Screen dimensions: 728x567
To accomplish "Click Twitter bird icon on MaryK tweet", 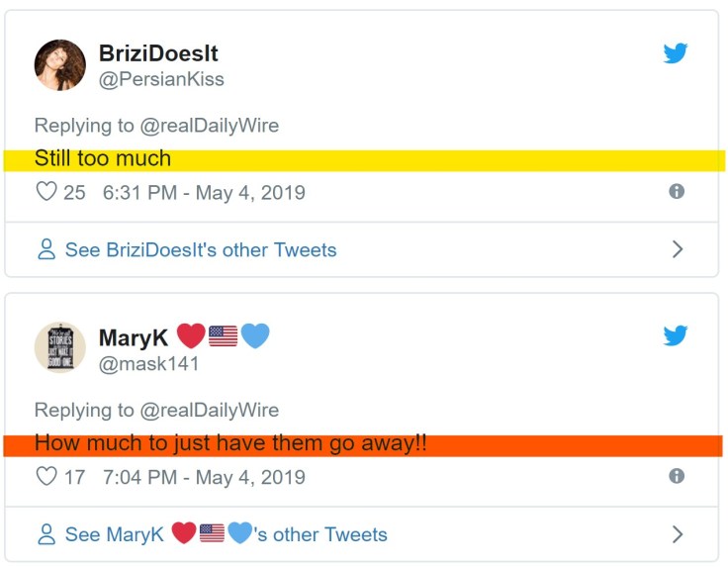I will pos(676,336).
